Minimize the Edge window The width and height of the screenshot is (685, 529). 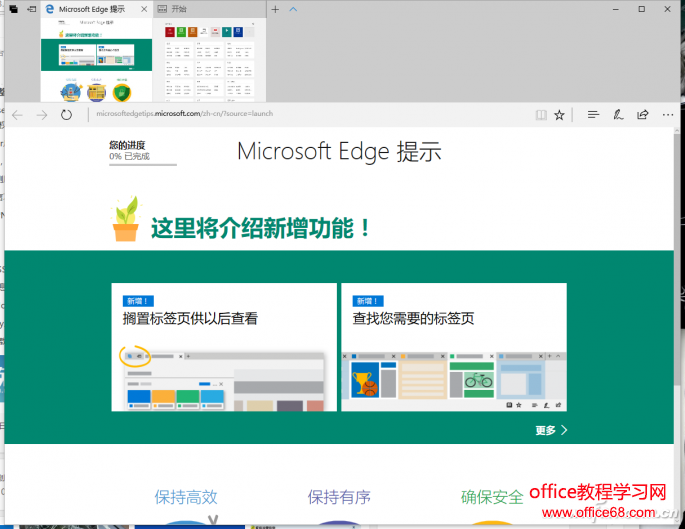[616, 9]
